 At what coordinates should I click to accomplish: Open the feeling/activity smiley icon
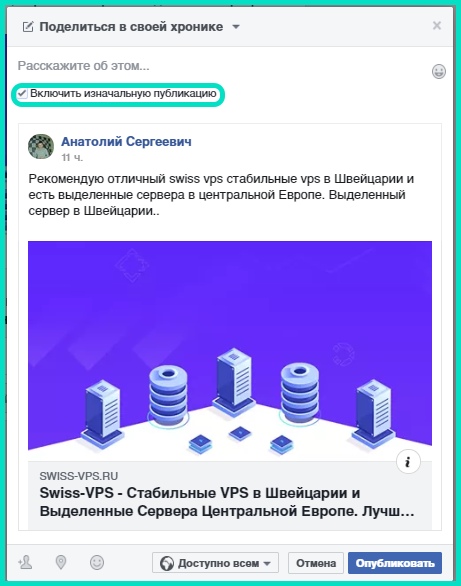97,562
